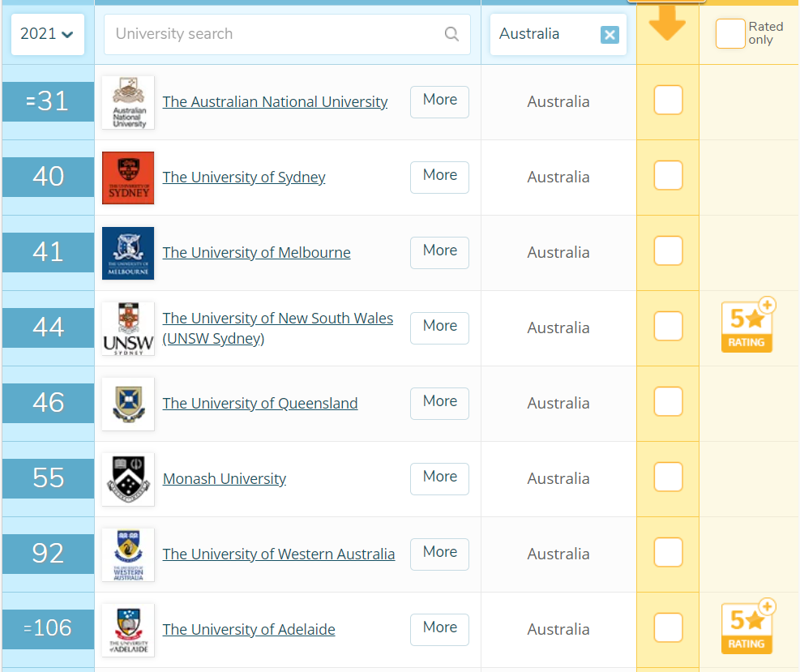This screenshot has height=672, width=800.
Task: Click the University of Sydney logo
Action: tap(128, 178)
